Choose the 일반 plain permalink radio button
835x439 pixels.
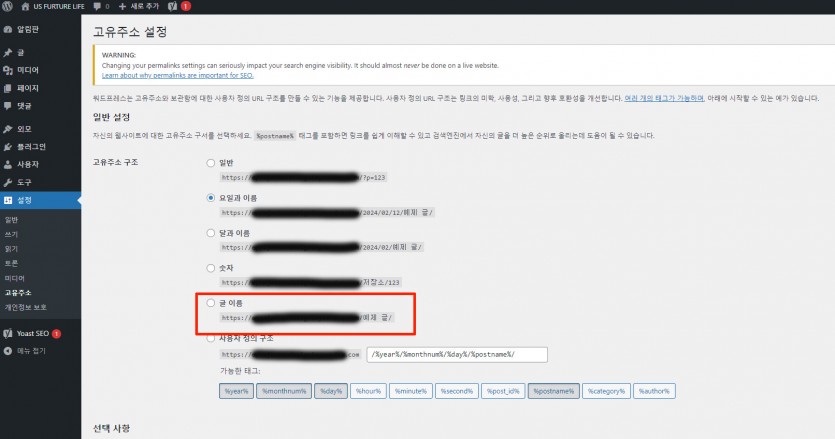point(210,161)
